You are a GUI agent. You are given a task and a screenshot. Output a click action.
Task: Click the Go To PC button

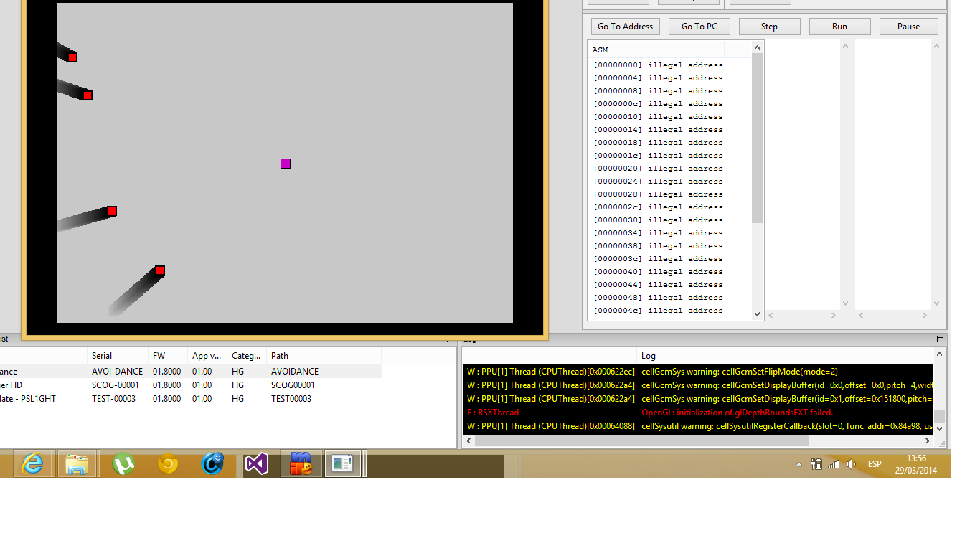click(x=699, y=27)
